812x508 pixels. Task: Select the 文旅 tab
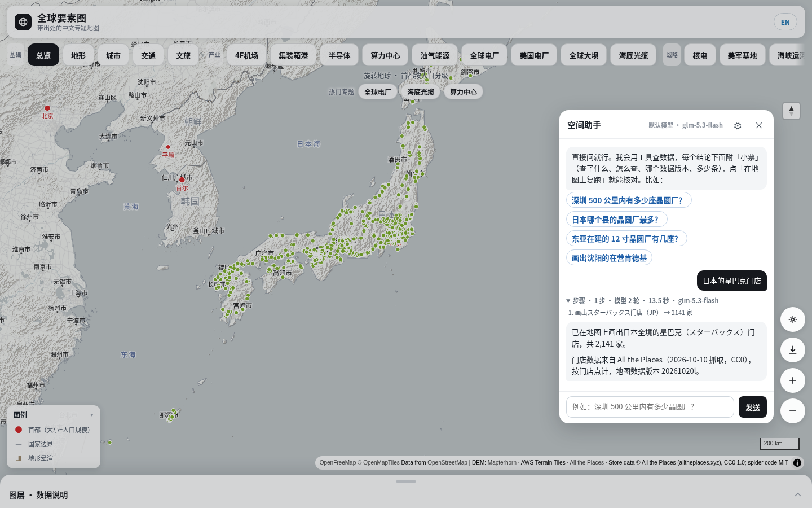(183, 55)
